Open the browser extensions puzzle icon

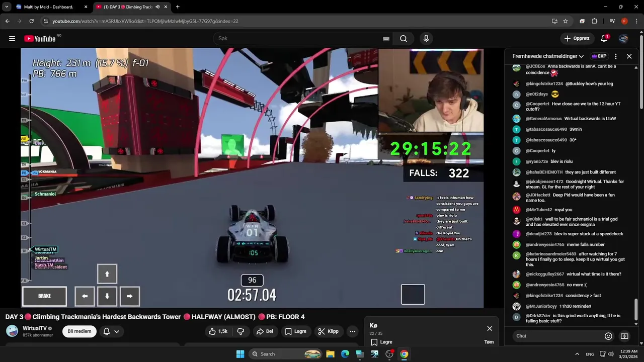(595, 21)
